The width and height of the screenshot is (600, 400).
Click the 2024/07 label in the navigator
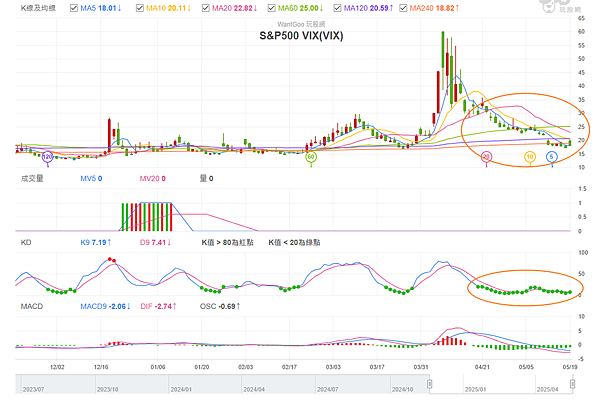pos(328,389)
